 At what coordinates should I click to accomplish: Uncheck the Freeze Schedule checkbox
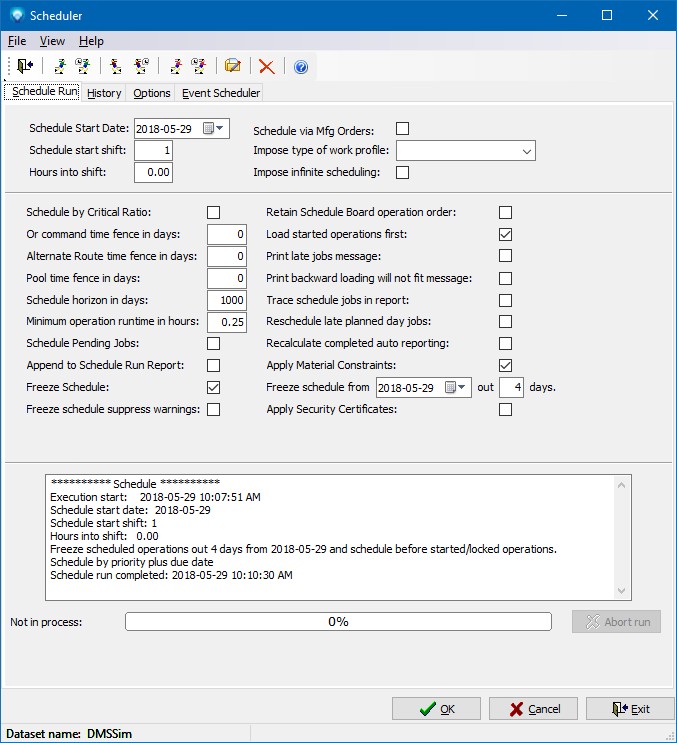point(213,387)
